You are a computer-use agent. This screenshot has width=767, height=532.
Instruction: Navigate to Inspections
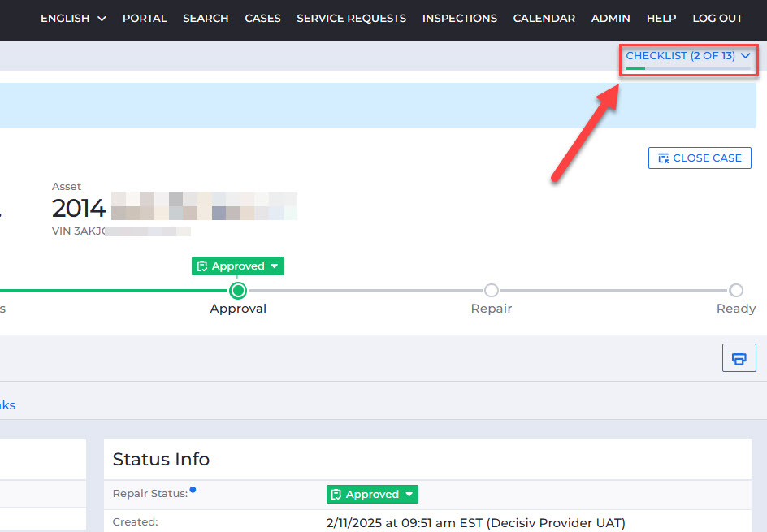coord(459,18)
